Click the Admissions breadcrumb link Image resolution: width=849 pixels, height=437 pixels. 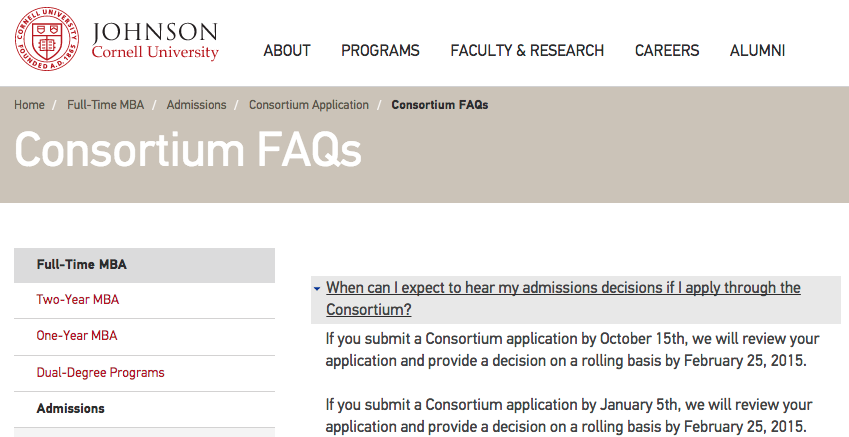[x=196, y=105]
